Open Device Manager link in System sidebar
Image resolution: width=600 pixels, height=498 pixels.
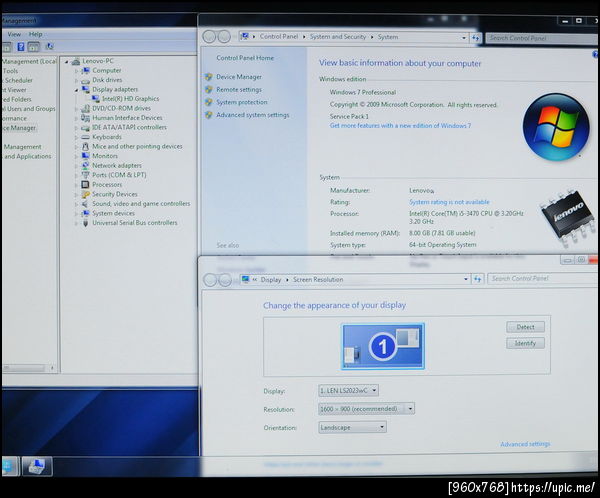point(239,77)
